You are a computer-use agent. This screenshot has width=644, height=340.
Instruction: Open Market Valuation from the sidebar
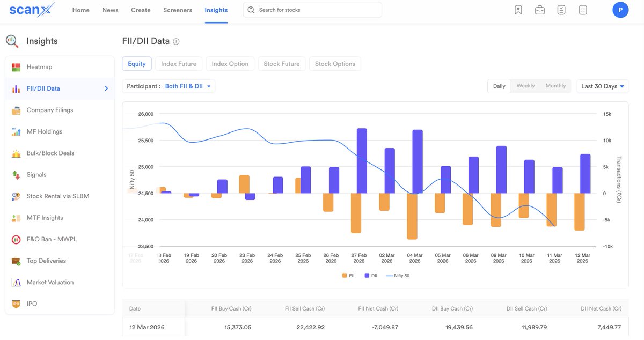60,282
